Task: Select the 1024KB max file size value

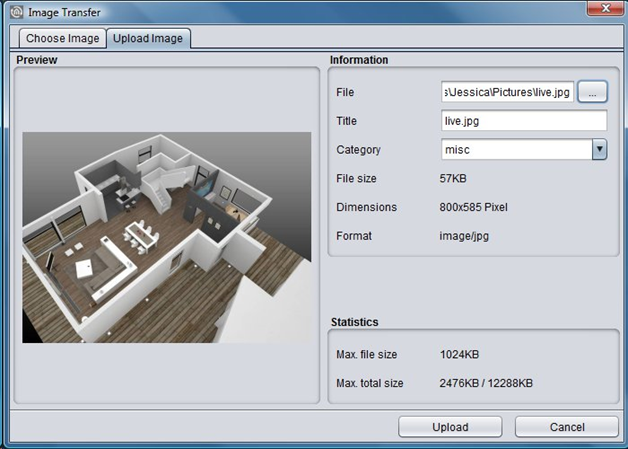Action: (x=459, y=354)
